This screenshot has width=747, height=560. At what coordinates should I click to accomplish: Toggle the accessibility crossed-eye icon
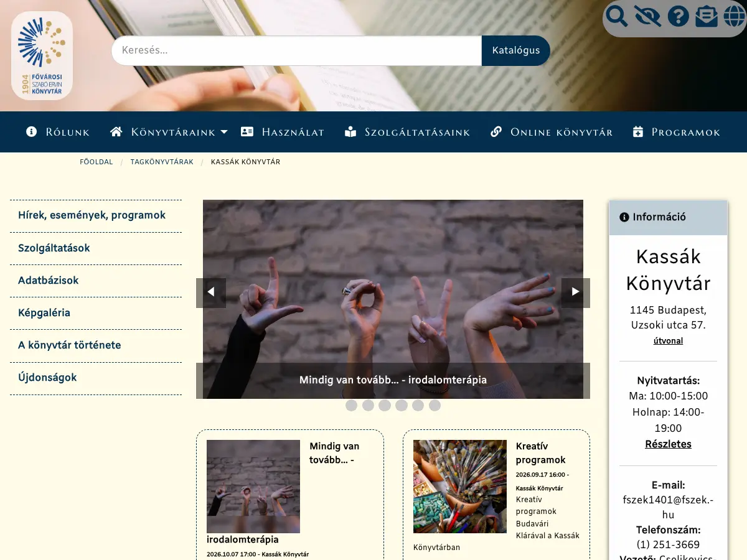click(x=647, y=16)
